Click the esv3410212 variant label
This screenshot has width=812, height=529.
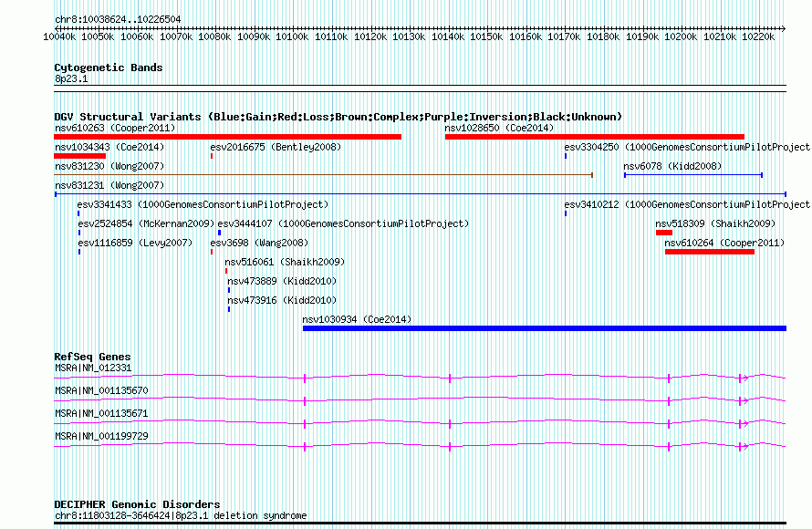point(687,204)
